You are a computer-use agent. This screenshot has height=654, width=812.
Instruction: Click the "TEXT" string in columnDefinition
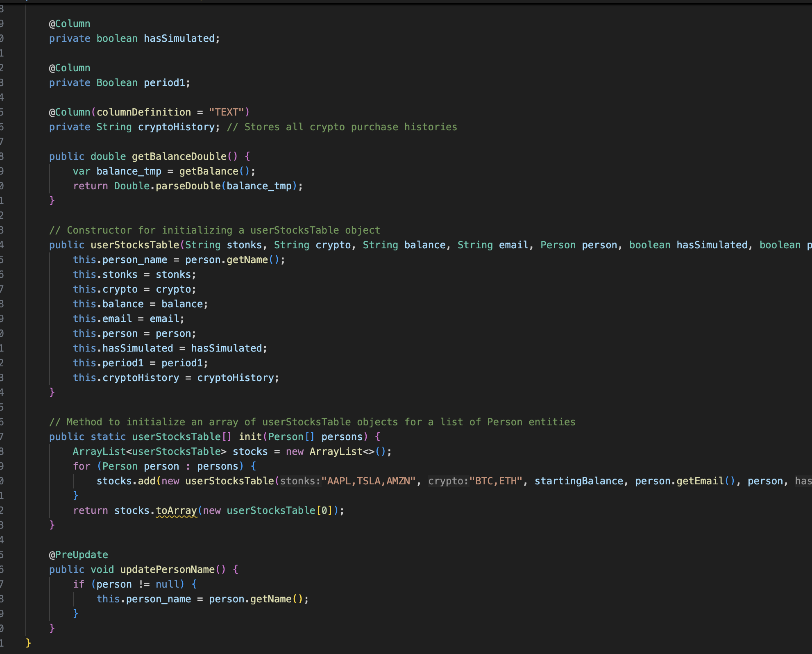point(226,112)
